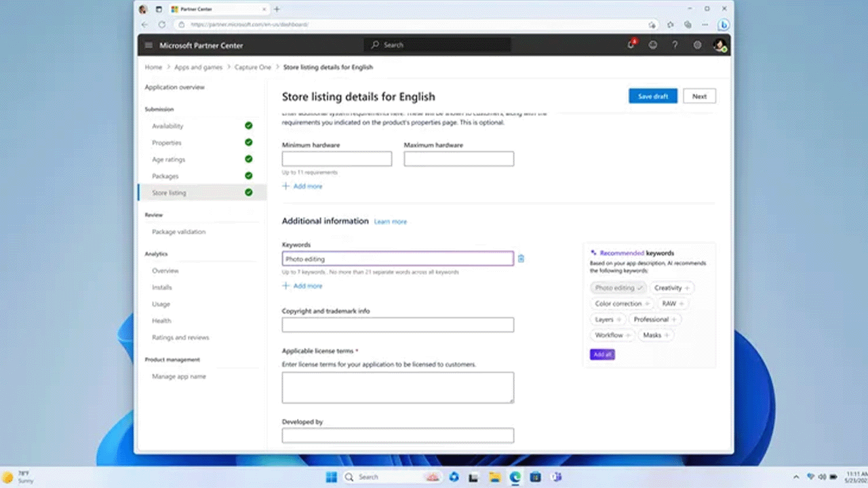The image size is (868, 488).
Task: Open the notifications bell
Action: tap(631, 45)
